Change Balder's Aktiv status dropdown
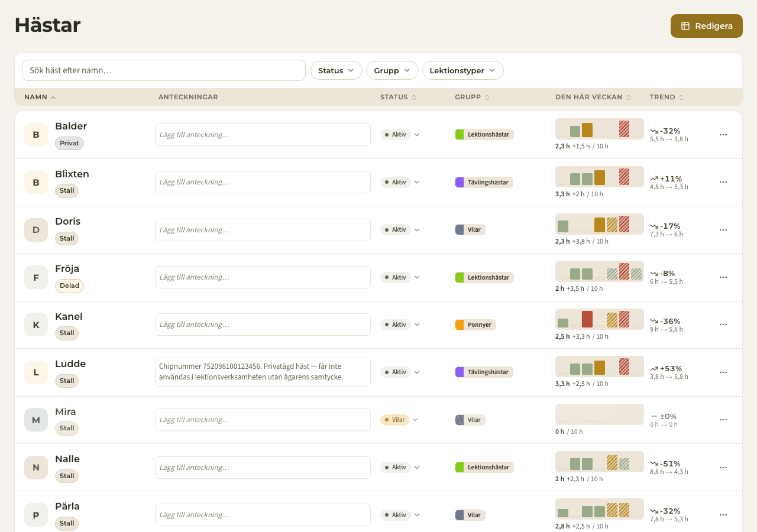 (400, 135)
